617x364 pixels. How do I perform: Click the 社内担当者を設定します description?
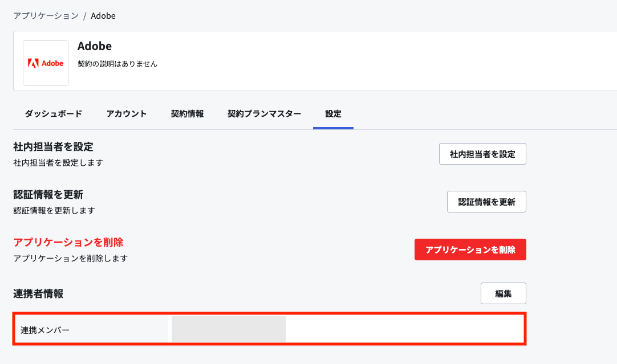pos(58,163)
